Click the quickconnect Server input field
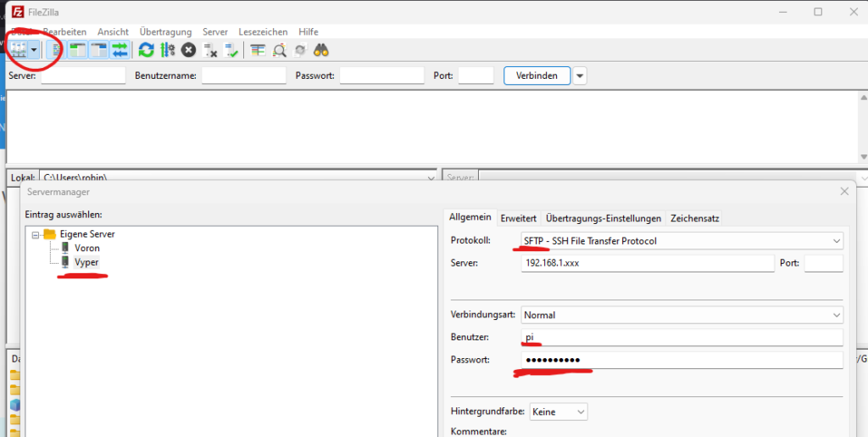 coord(84,76)
